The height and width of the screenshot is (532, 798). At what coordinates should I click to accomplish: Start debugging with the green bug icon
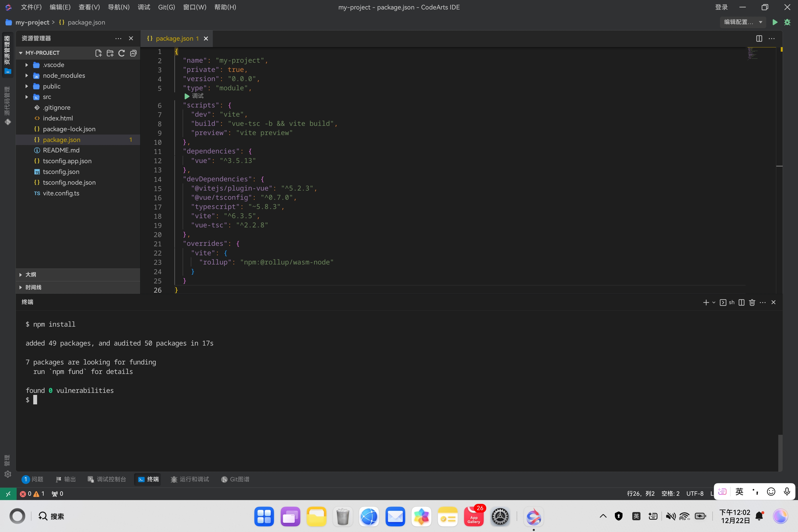click(787, 22)
